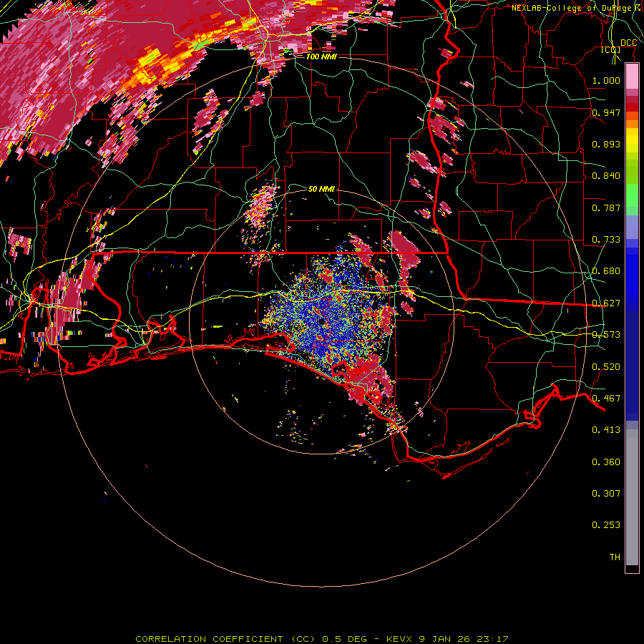The height and width of the screenshot is (644, 644).
Task: Select the 0.680 value on the color scale
Action: point(606,271)
